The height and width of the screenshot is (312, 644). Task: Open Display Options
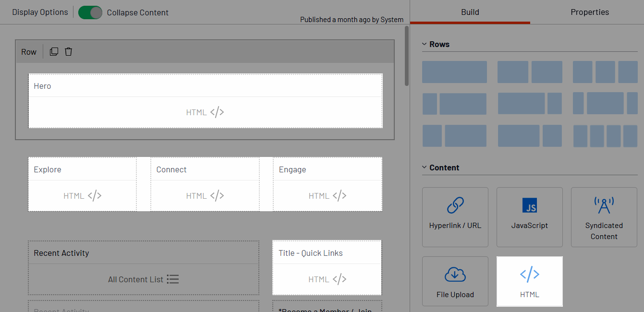point(40,12)
